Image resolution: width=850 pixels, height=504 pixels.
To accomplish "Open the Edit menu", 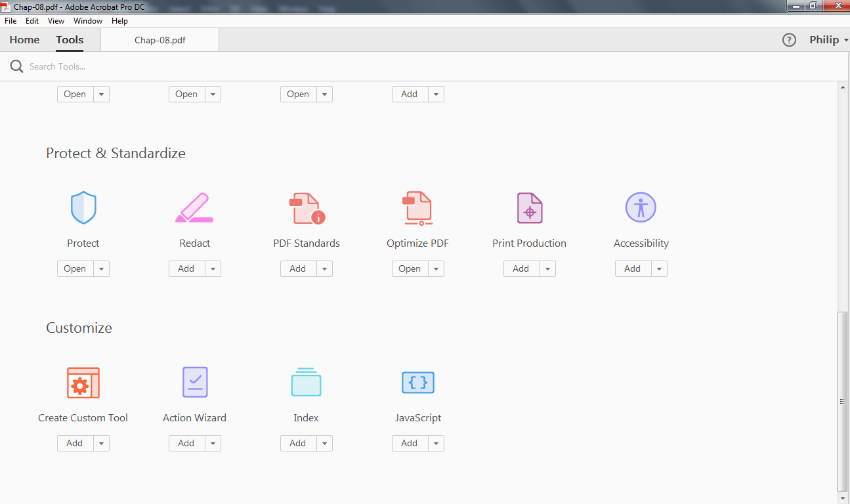I will tap(32, 21).
